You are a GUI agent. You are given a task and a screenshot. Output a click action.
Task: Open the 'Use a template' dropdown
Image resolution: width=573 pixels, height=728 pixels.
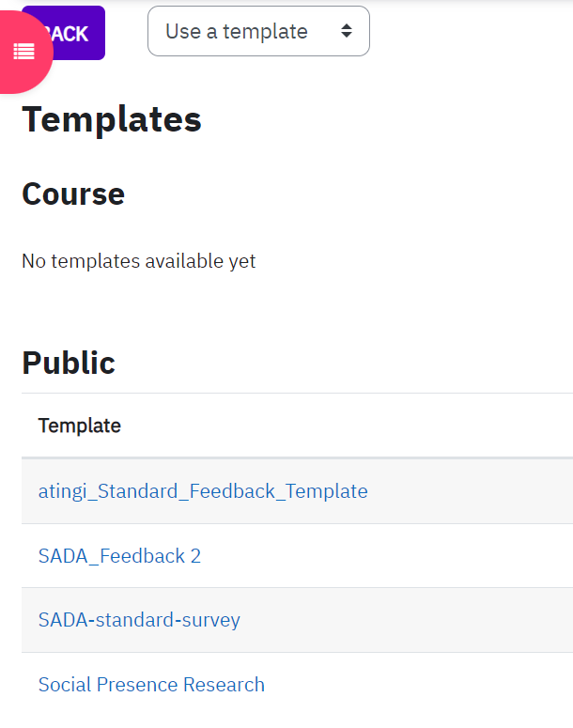point(258,31)
